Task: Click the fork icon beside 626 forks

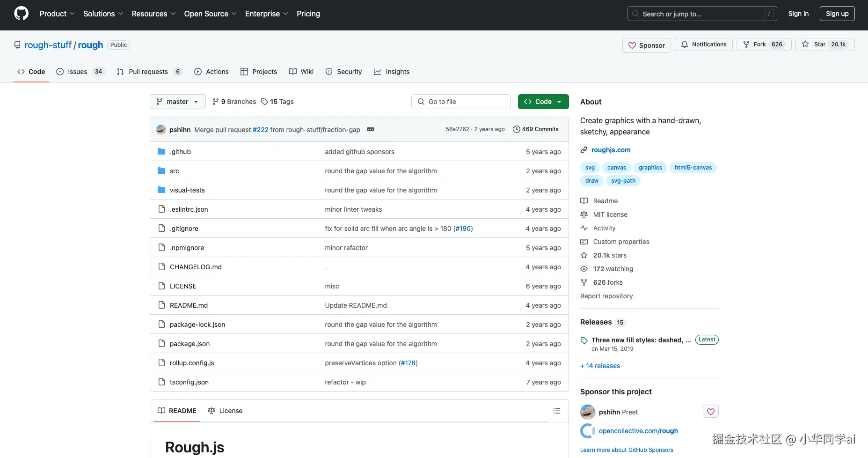Action: (584, 282)
